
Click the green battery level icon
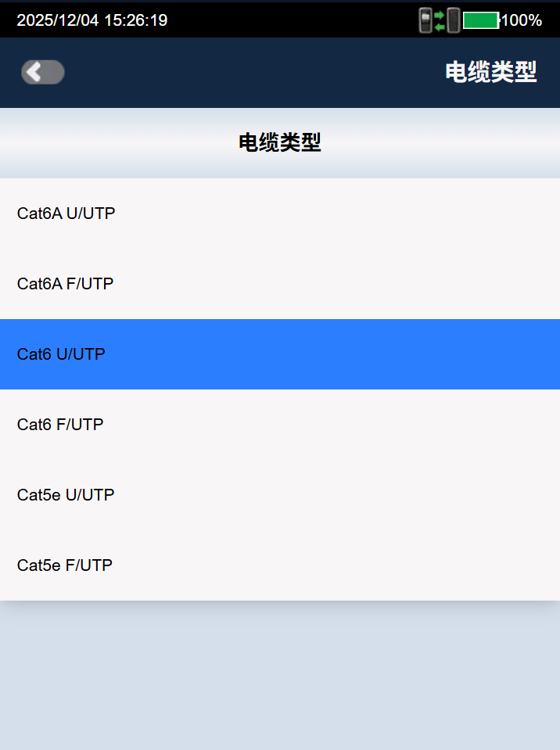tap(481, 20)
